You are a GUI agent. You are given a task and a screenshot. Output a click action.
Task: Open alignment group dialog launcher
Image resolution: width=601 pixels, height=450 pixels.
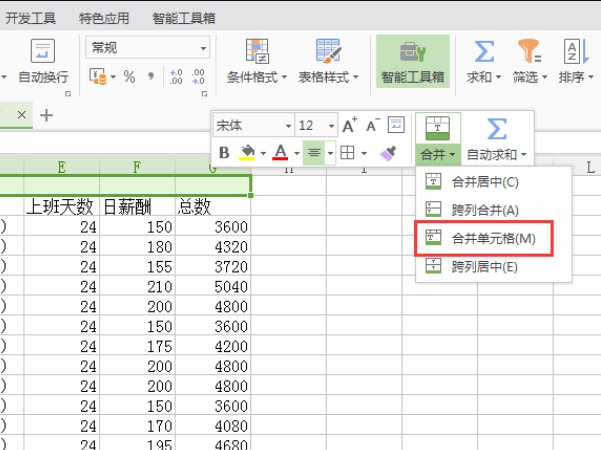point(68,94)
